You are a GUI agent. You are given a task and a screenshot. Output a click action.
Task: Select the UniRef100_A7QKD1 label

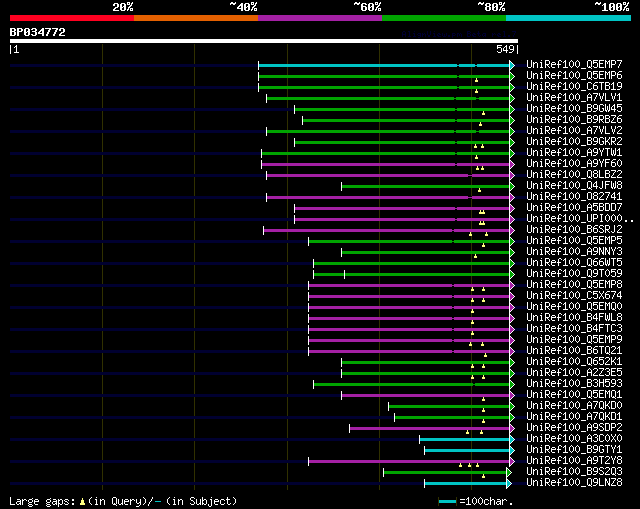point(574,417)
